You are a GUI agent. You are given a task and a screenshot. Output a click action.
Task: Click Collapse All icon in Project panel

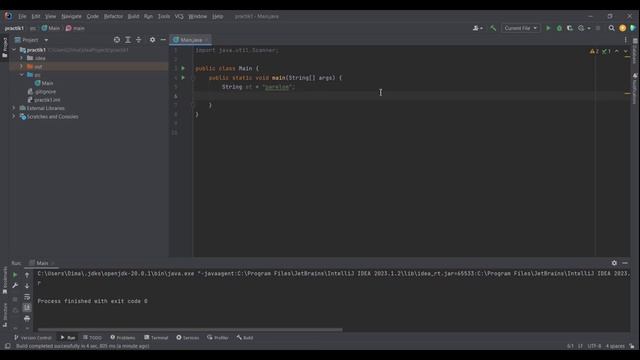tap(138, 40)
